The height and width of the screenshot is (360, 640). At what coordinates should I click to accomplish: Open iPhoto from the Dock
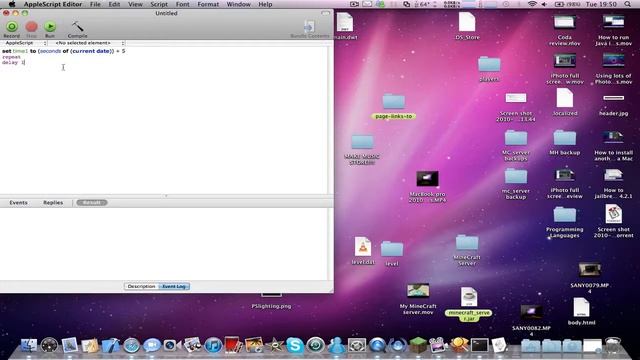[253, 345]
